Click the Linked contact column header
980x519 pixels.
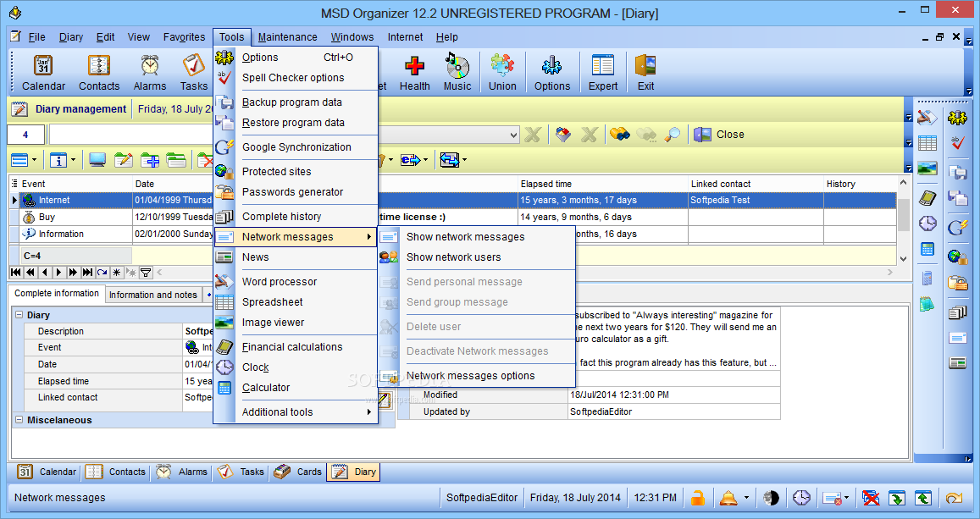(x=755, y=184)
